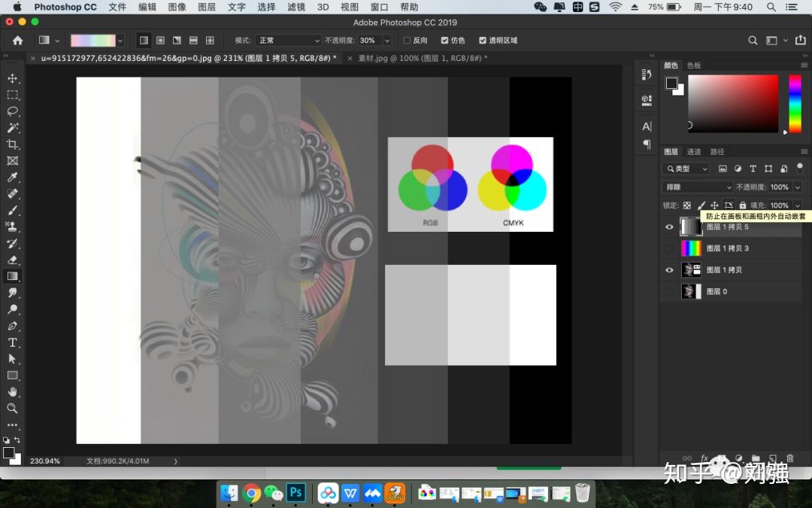Open the tool preset picker dropdown arrow
Image resolution: width=812 pixels, height=508 pixels.
(57, 41)
